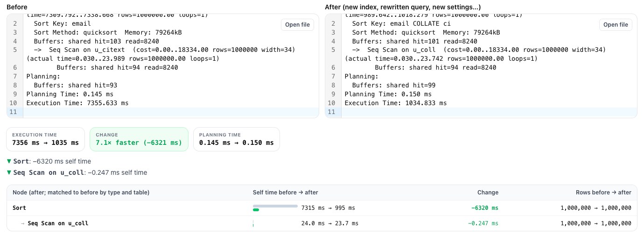Click 'Sort Key: email COLLATE ci' line

click(401, 23)
